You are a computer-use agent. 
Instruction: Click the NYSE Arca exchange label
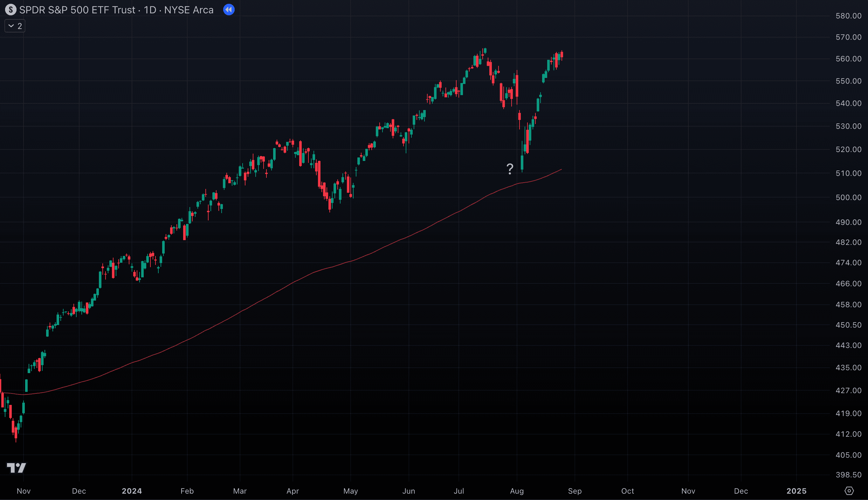pyautogui.click(x=189, y=10)
